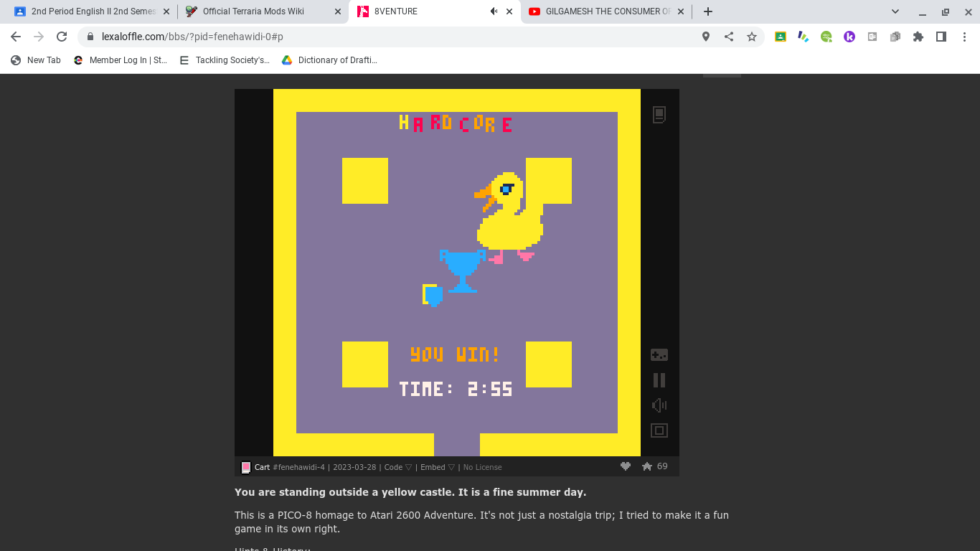The image size is (980, 551).
Task: Toggle the browser side panel
Action: tap(941, 37)
